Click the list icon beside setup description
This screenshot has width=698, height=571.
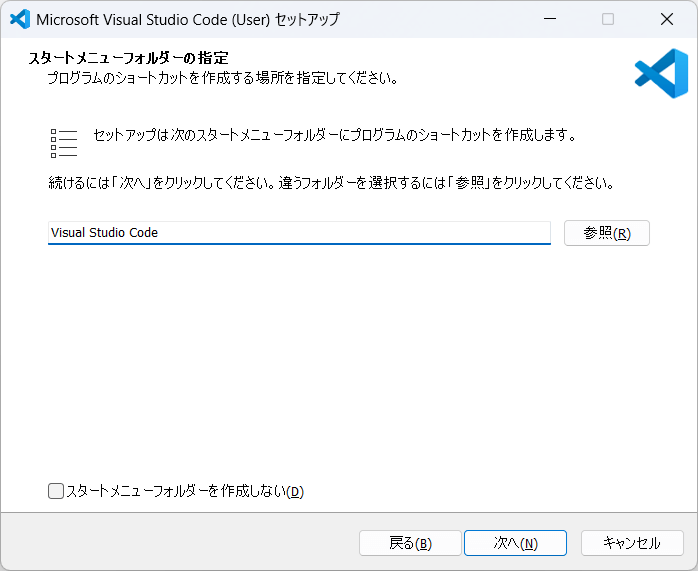tap(63, 143)
